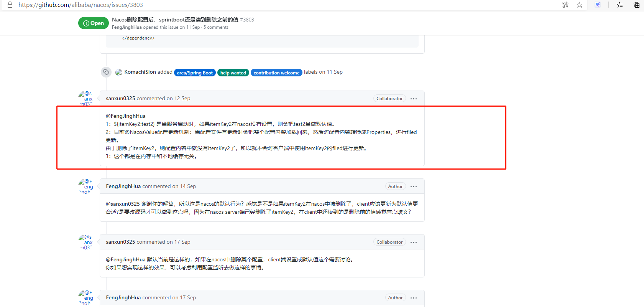Image resolution: width=644 pixels, height=307 pixels.
Task: Open more options on FengJinghHua's 17 Sep comment
Action: (414, 298)
